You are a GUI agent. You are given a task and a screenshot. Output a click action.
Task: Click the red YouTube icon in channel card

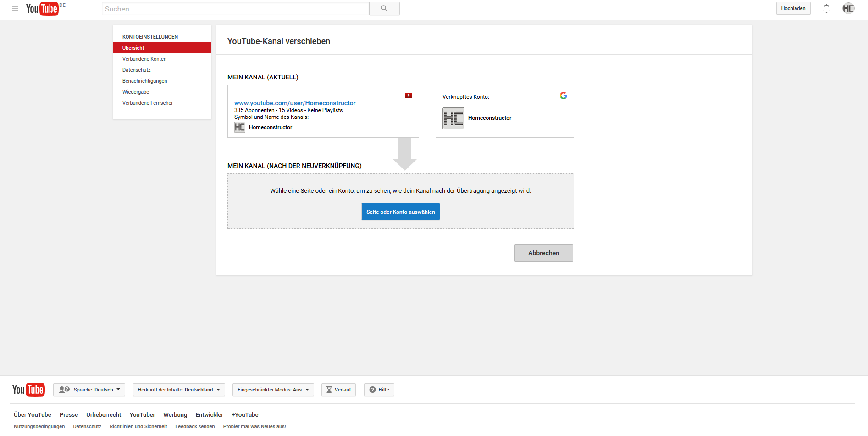pyautogui.click(x=409, y=95)
